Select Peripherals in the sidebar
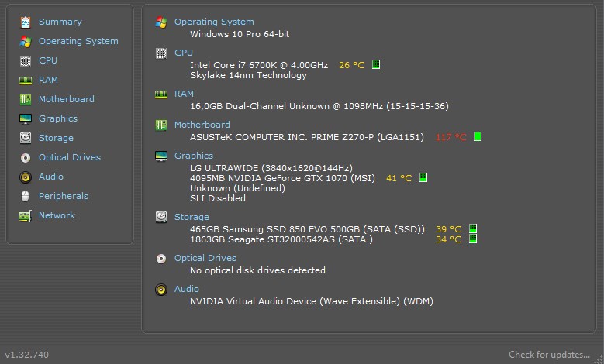The height and width of the screenshot is (364, 604). click(64, 196)
